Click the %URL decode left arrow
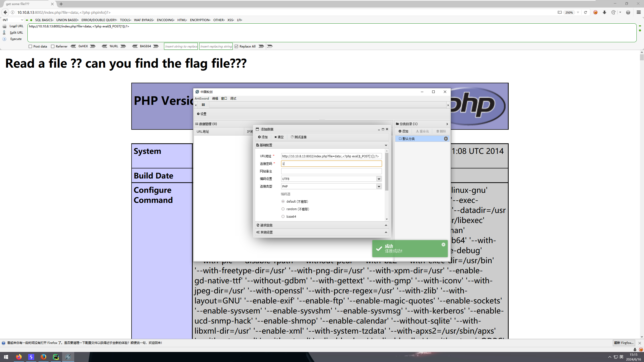The width and height of the screenshot is (644, 362). pyautogui.click(x=104, y=46)
